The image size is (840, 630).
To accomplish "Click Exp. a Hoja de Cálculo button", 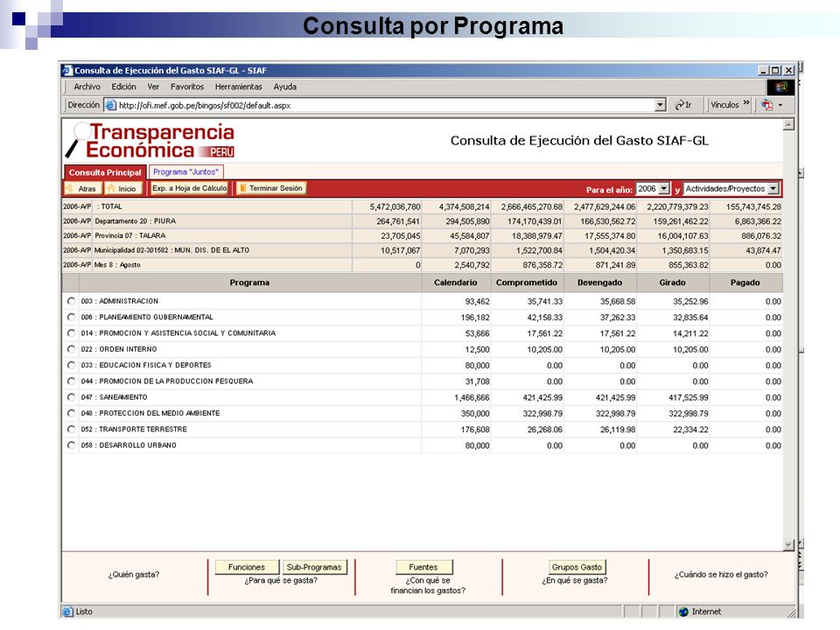I will pyautogui.click(x=190, y=188).
